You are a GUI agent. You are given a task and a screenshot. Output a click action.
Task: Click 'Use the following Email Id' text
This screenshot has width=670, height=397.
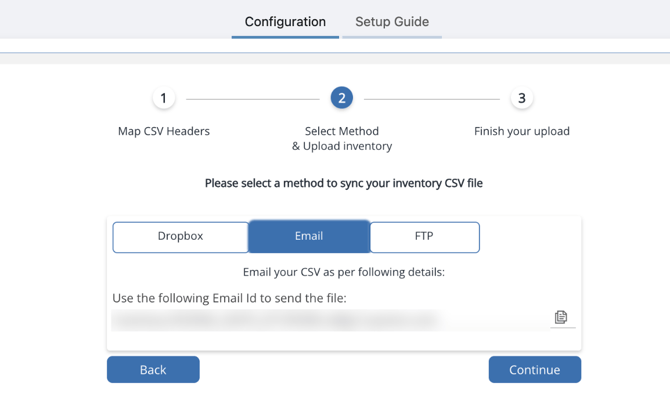(229, 298)
